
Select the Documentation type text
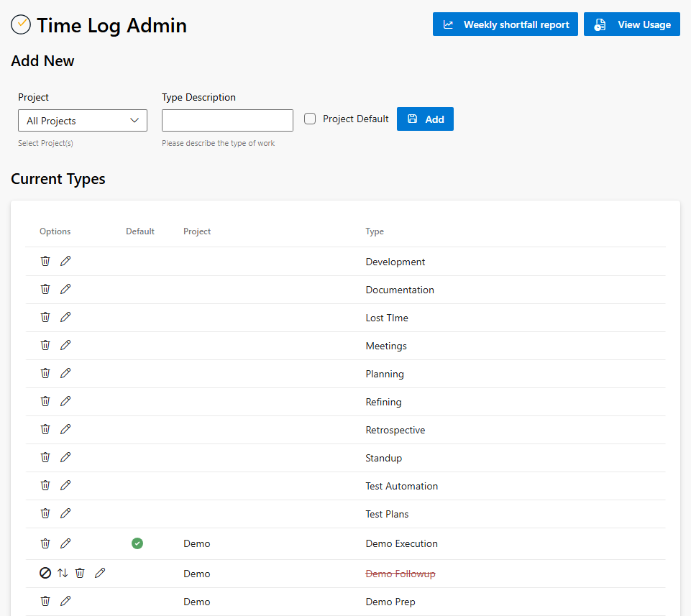[x=400, y=290]
